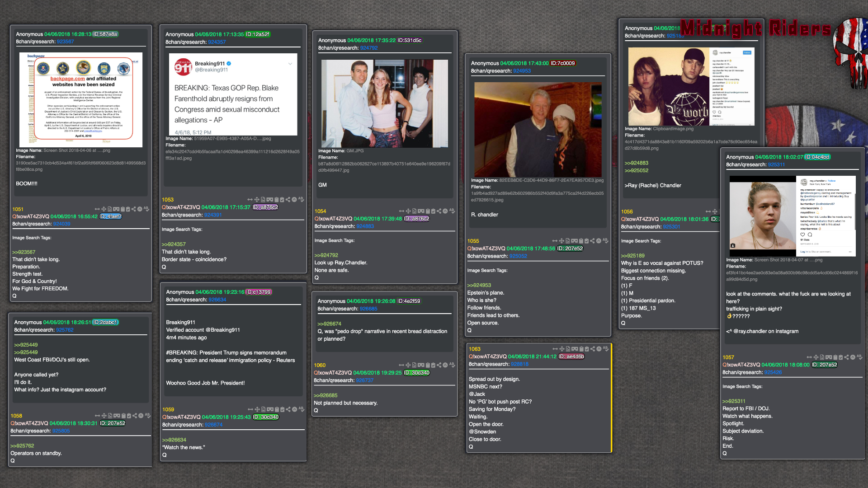The height and width of the screenshot is (488, 868).
Task: Click the circled A icon on post 1060
Action: pos(445,365)
